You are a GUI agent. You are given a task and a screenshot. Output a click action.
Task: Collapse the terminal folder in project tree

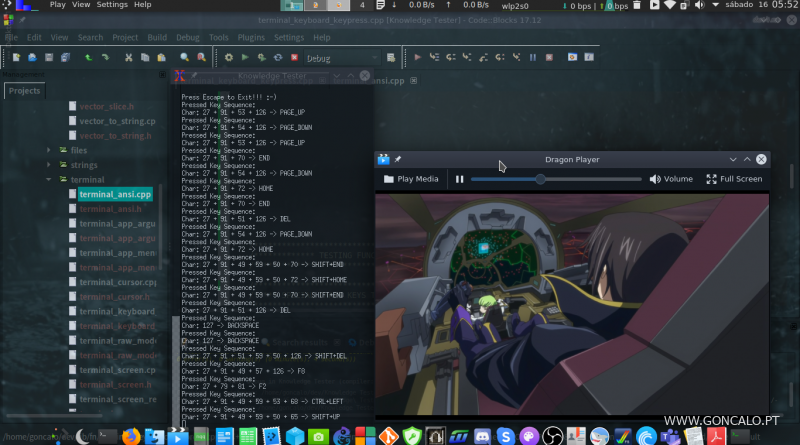pyautogui.click(x=48, y=179)
